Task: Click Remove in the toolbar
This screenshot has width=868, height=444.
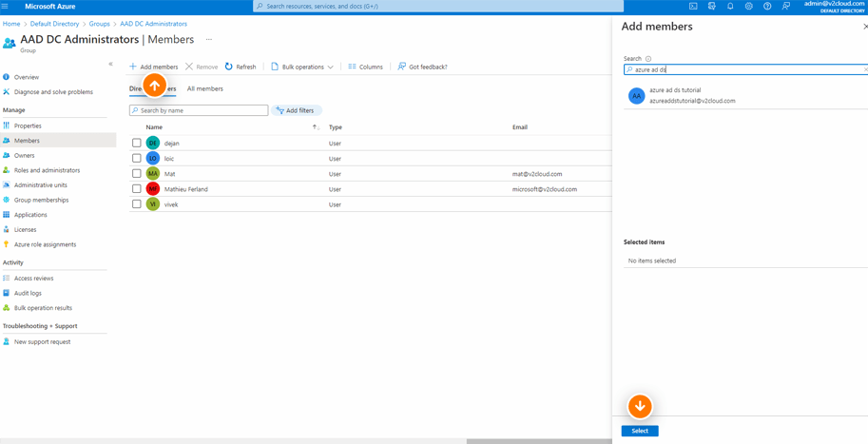Action: pyautogui.click(x=202, y=67)
